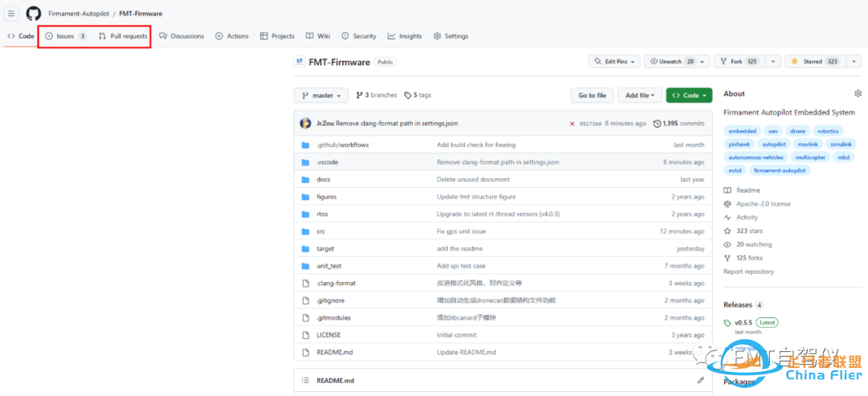Image resolution: width=868 pixels, height=396 pixels.
Task: Click JcZou's commit author avatar
Action: 305,124
